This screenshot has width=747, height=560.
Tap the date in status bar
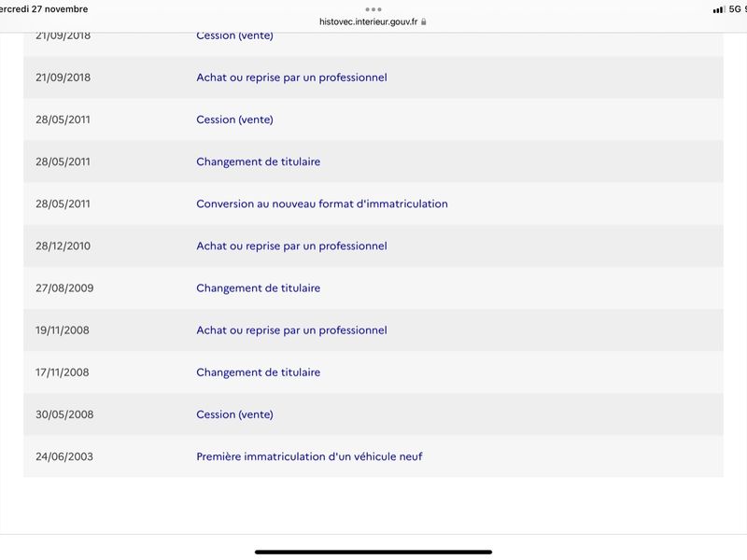[x=44, y=9]
